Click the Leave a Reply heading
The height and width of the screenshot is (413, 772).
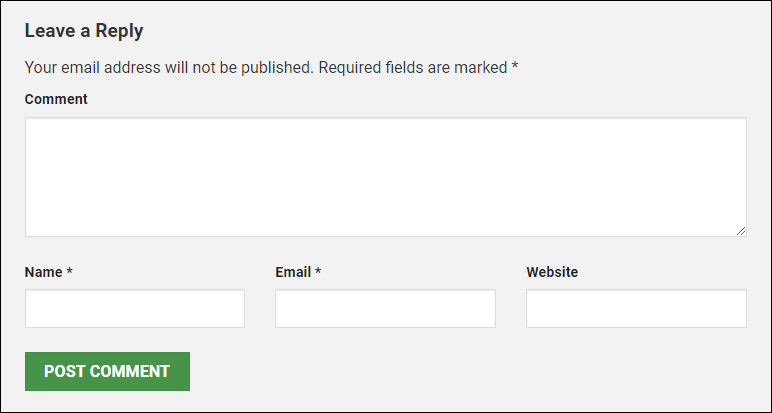click(84, 31)
